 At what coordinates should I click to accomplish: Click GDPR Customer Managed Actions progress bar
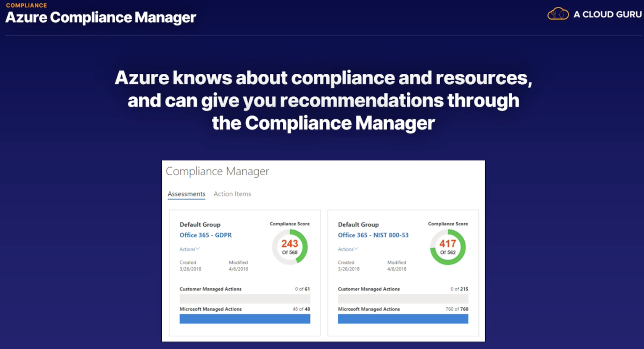click(245, 299)
